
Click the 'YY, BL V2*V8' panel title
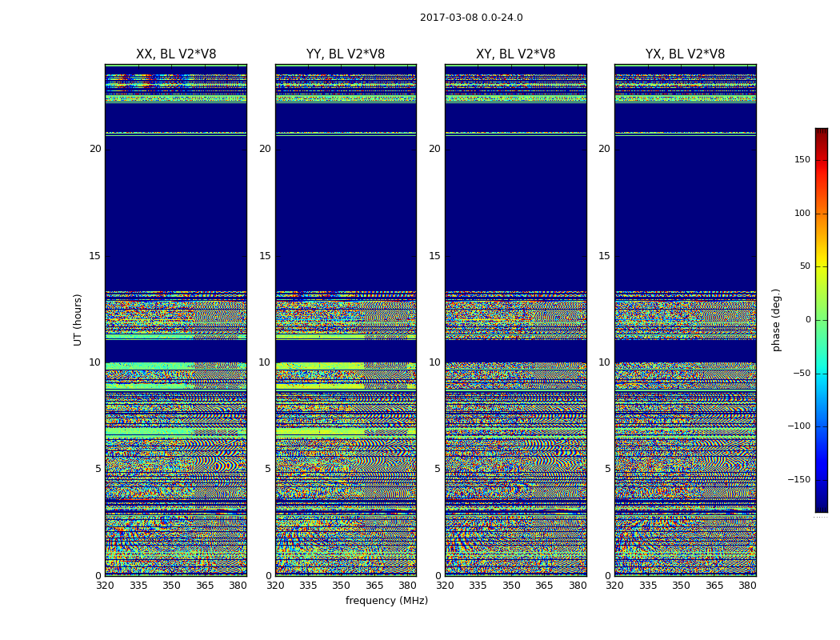pos(346,54)
